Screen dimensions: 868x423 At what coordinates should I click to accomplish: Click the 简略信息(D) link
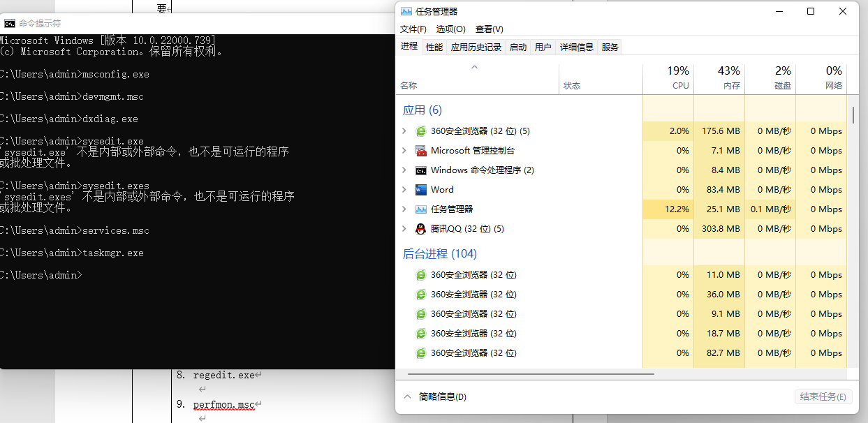442,396
